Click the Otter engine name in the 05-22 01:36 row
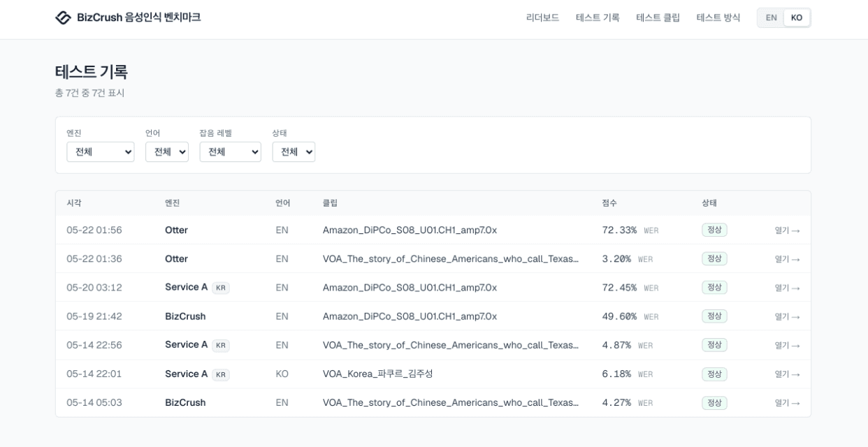The image size is (868, 447). tap(176, 259)
